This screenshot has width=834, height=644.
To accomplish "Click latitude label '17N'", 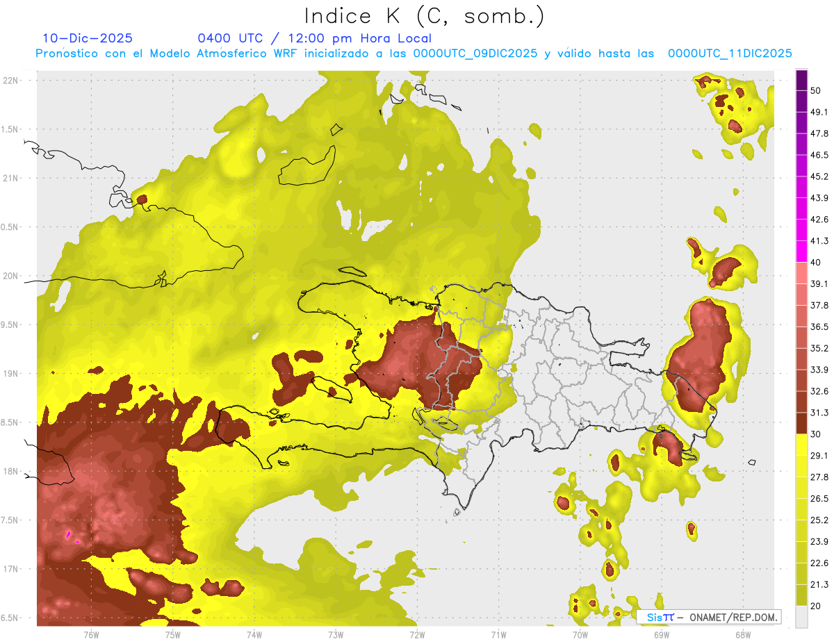I will [x=11, y=570].
